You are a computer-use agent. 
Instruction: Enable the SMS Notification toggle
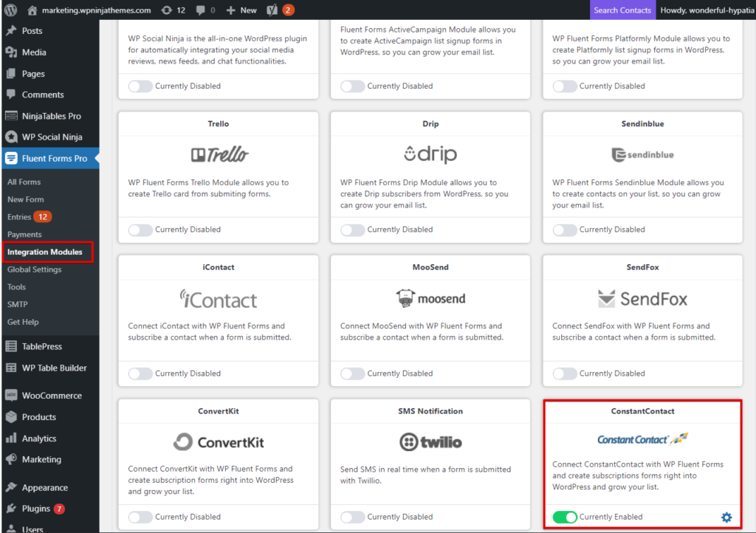tap(352, 517)
